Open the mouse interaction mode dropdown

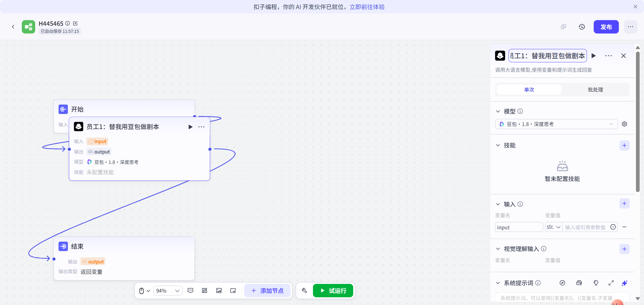pos(145,291)
